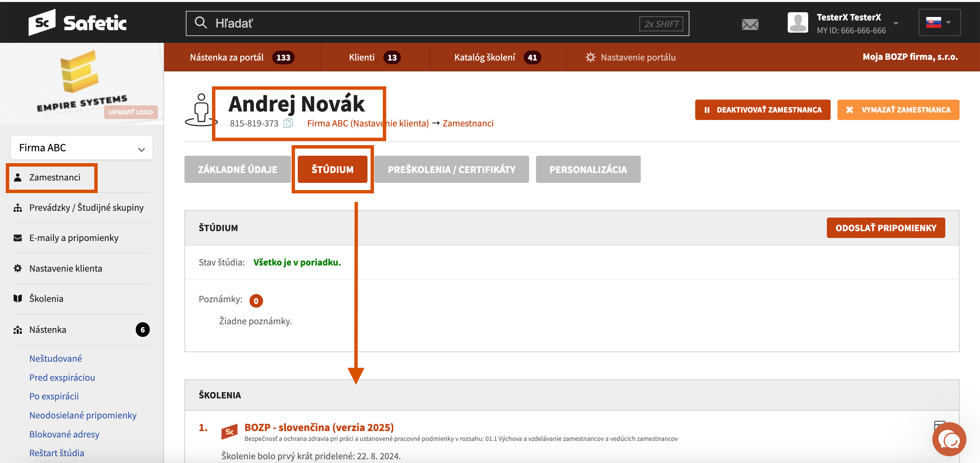Click the TesterX TesterX user name

849,17
